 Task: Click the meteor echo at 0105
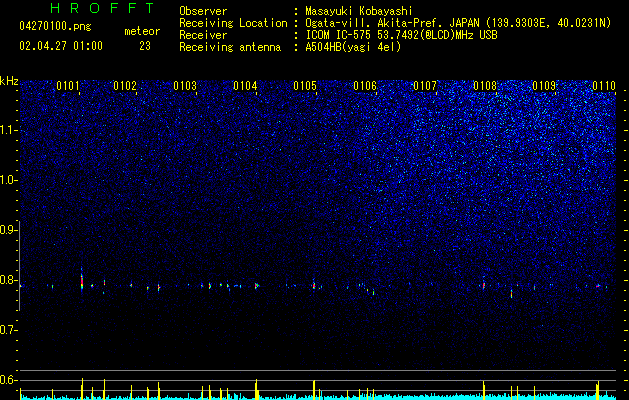314,285
